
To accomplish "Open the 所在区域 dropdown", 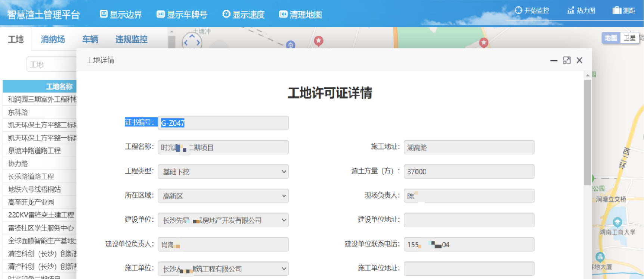I will pyautogui.click(x=223, y=196).
